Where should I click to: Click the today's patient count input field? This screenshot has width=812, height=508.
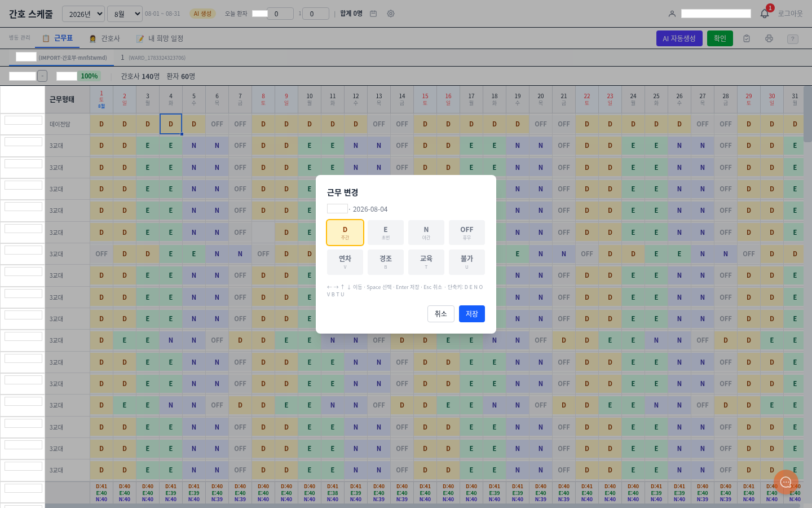(280, 14)
